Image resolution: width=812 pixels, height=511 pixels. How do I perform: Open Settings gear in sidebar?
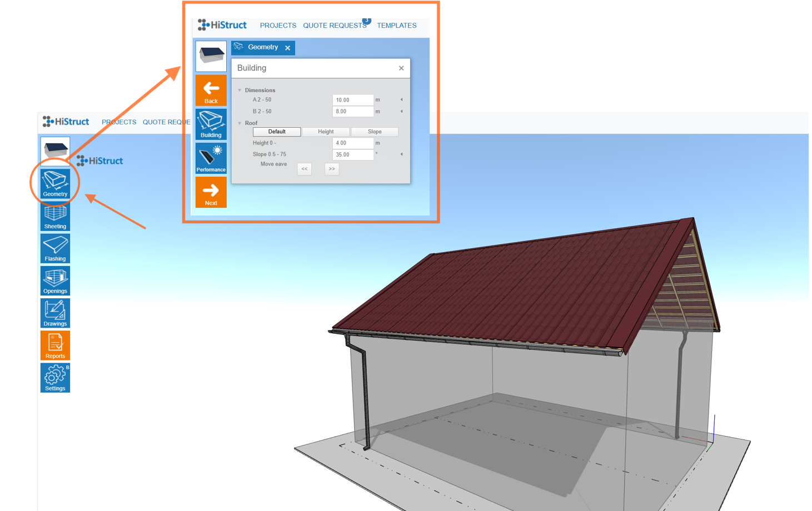55,378
